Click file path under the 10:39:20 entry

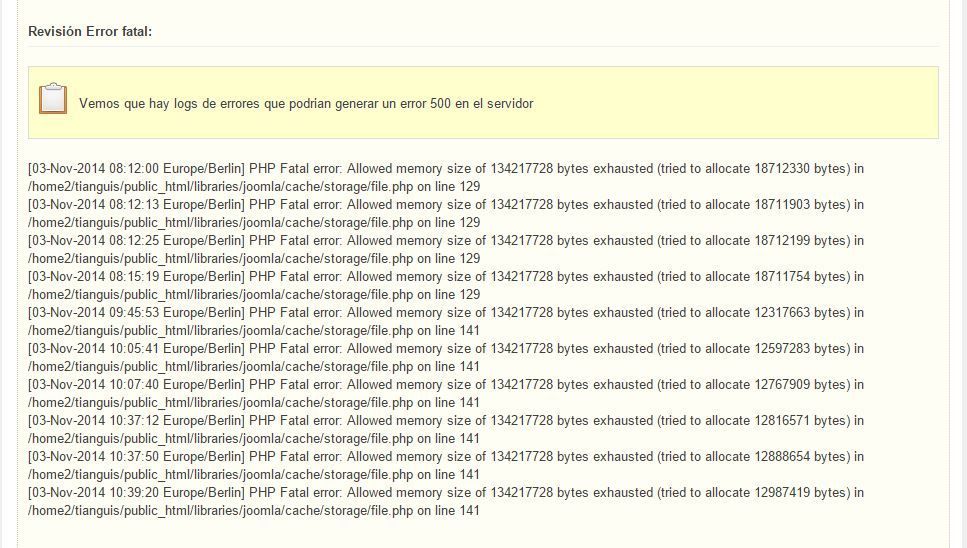coord(220,511)
